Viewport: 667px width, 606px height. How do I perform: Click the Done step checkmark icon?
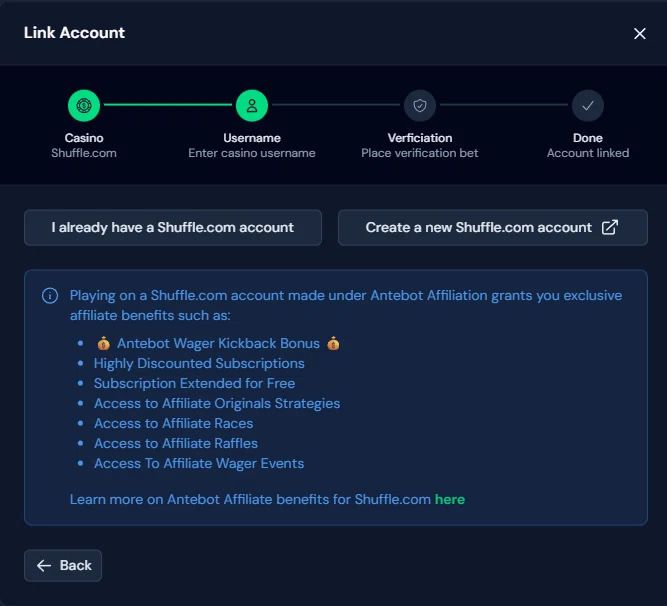[588, 105]
